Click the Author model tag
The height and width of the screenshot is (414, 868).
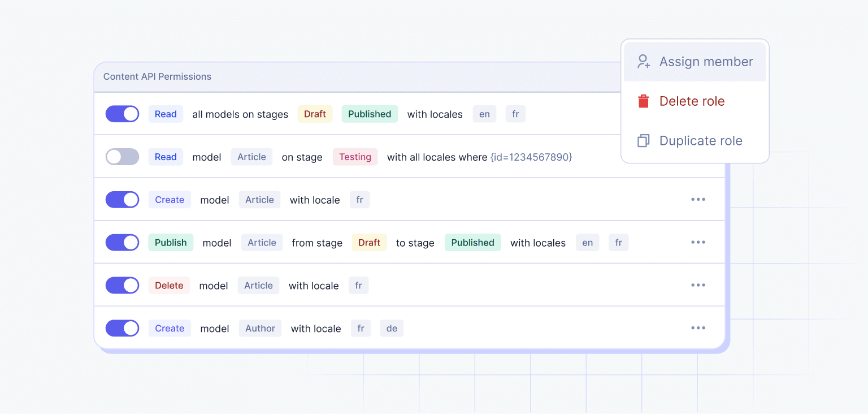[x=260, y=329]
